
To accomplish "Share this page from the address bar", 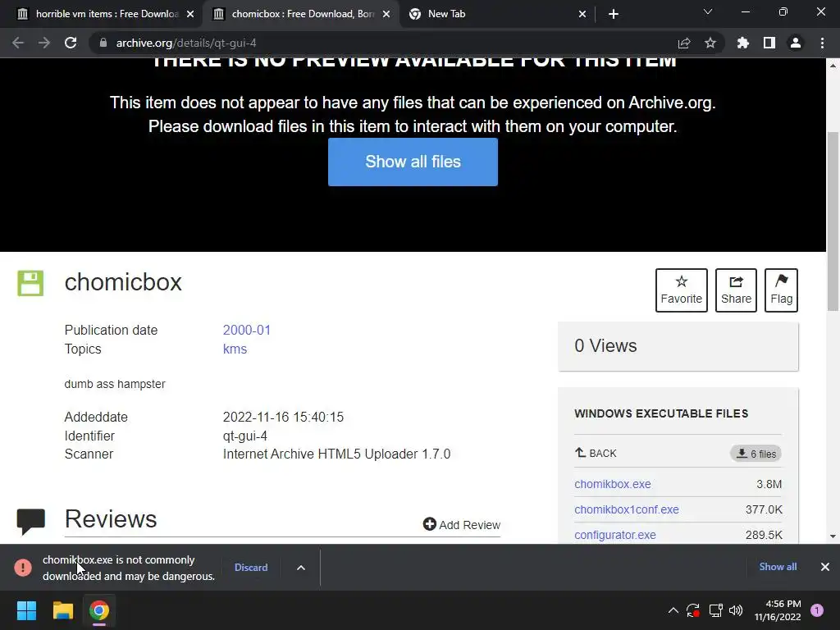I will [x=684, y=43].
